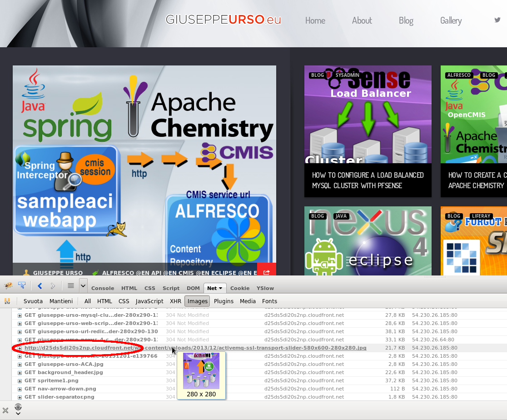Open the Load Balanced MySQL Cluster pfSense article
This screenshot has width=507, height=420.
click(x=368, y=180)
